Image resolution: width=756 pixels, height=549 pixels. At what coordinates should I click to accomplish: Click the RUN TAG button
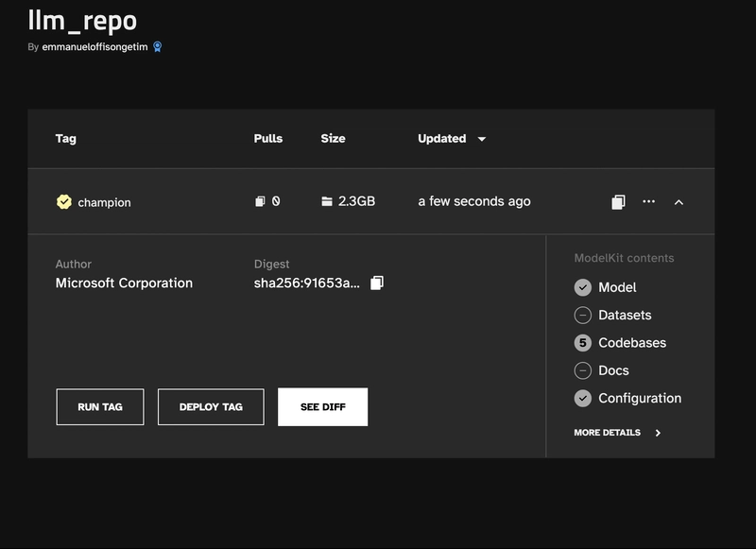coord(100,407)
